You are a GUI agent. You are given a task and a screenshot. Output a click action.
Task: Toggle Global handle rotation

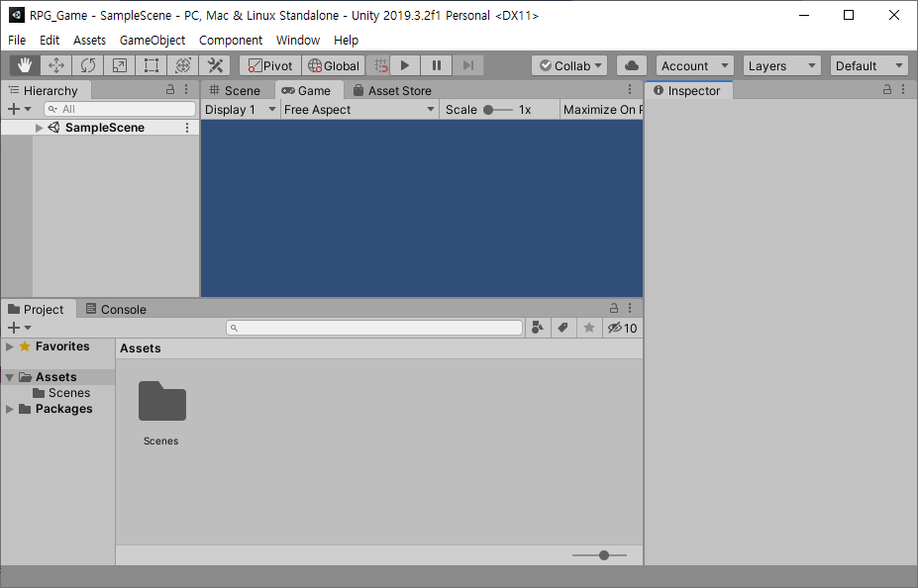(x=334, y=65)
